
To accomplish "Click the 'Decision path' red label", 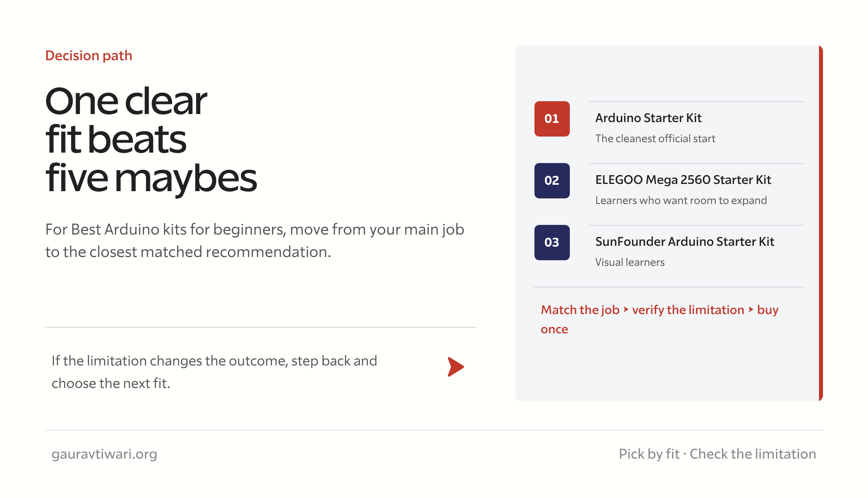I will point(89,55).
